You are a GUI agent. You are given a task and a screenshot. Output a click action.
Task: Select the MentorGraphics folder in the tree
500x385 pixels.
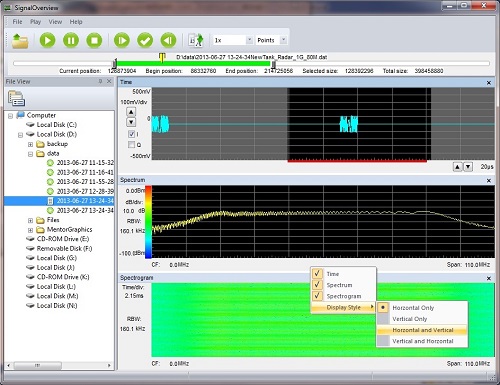point(69,230)
